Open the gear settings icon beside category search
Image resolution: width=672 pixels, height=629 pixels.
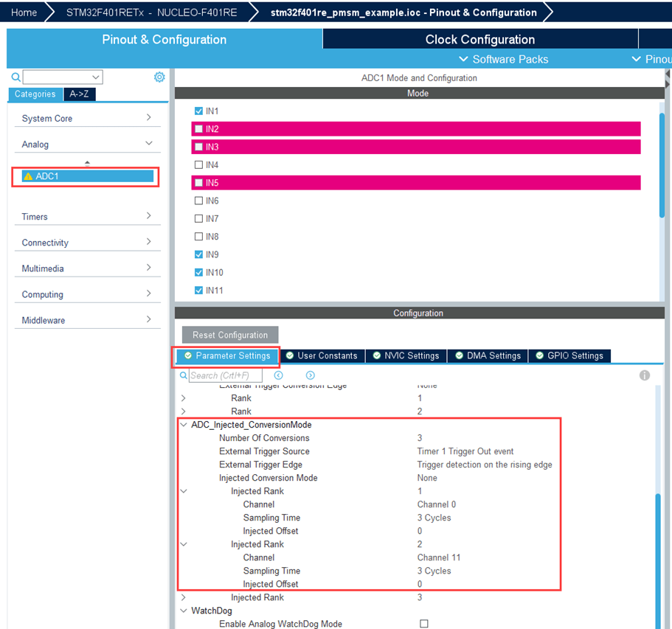pos(159,77)
